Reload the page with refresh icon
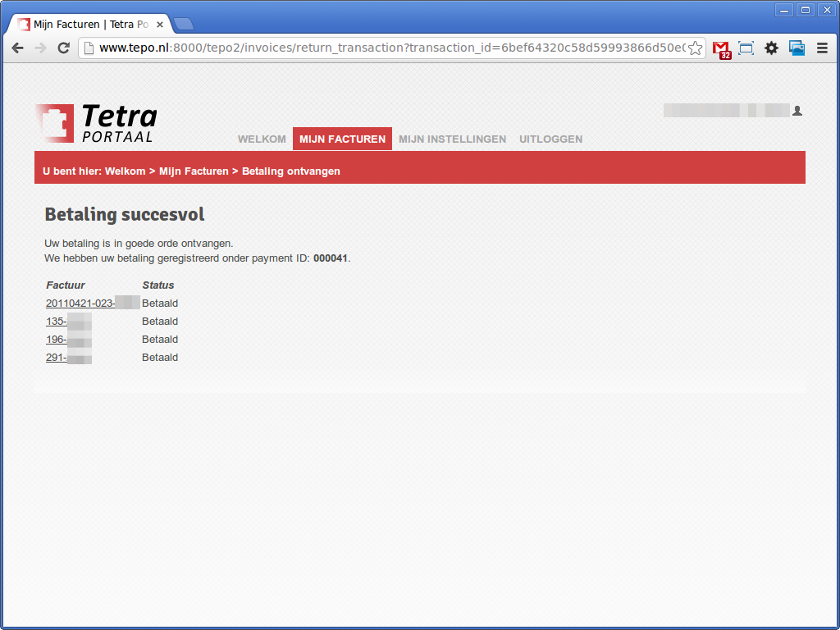Viewport: 840px width, 630px height. (63, 48)
